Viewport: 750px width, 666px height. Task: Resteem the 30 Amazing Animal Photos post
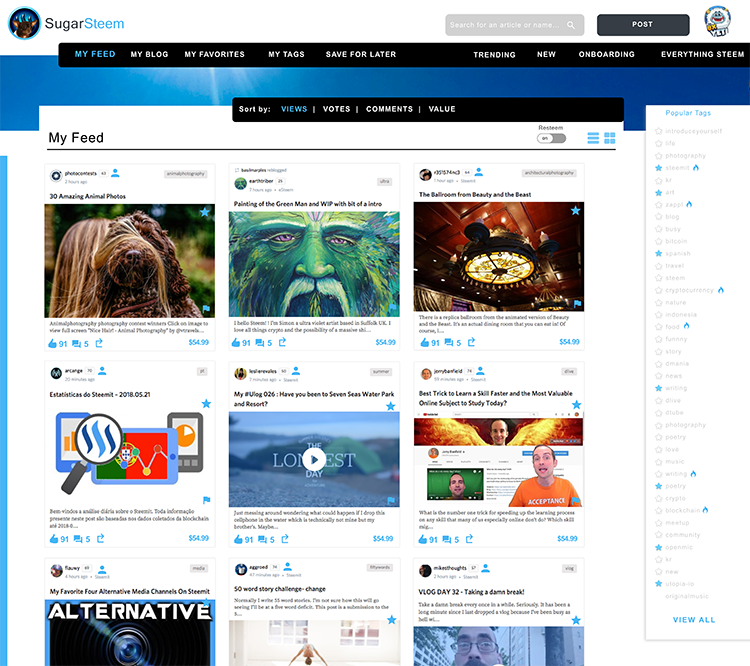pos(99,343)
